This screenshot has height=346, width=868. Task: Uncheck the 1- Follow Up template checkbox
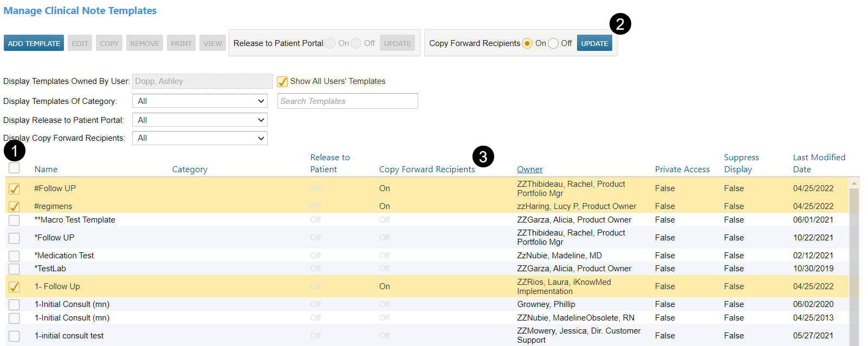[14, 287]
